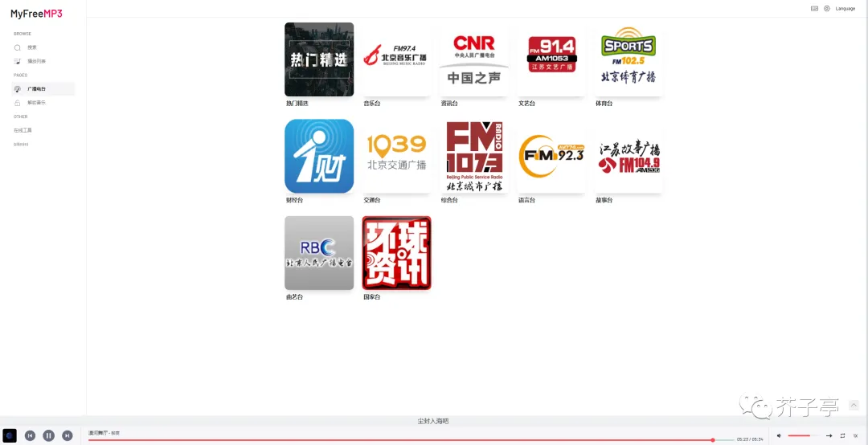This screenshot has height=445, width=868.
Task: Click the 05:23 / 05:34 time display
Action: 750,439
